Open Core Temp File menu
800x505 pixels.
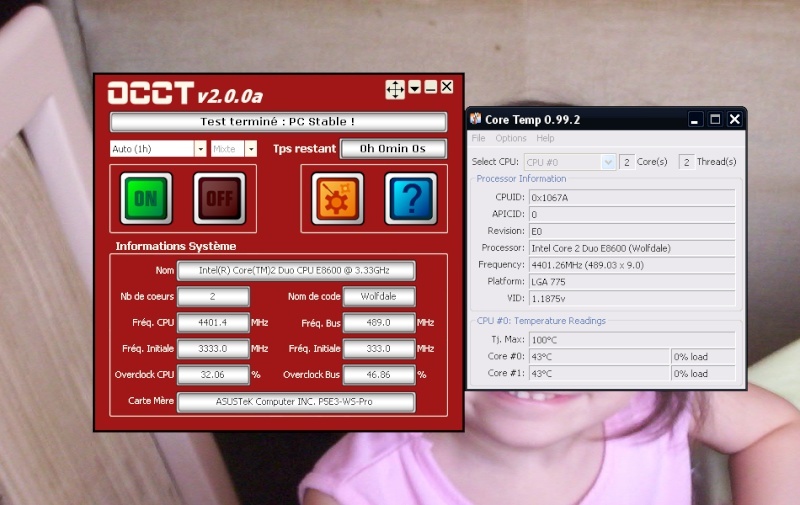[478, 138]
